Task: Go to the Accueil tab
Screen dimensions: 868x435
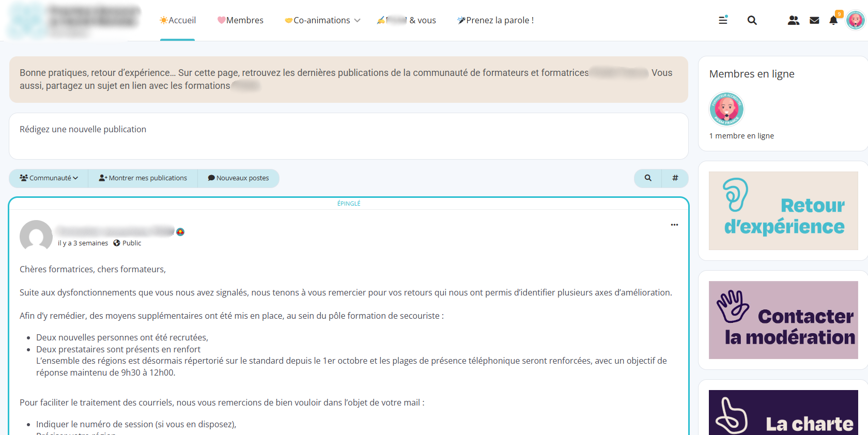Action: coord(177,20)
